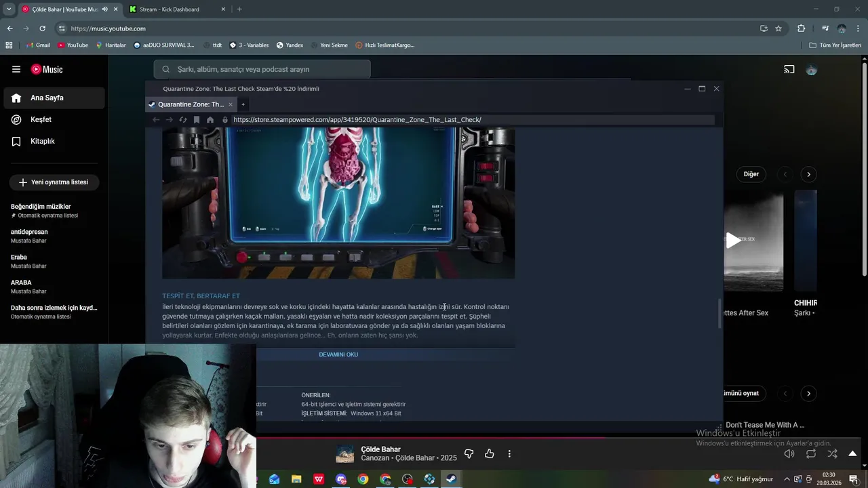
Task: Go to Ana Sayfa in sidebar
Action: 54,98
